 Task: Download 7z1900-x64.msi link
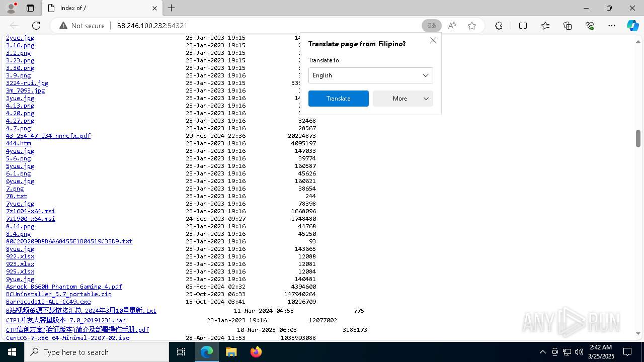coord(31,219)
